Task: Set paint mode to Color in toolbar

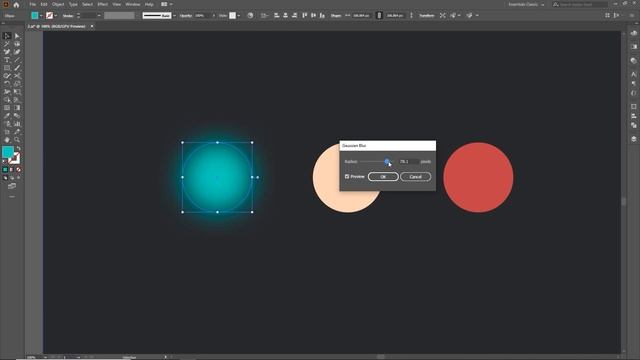Action: point(5,169)
